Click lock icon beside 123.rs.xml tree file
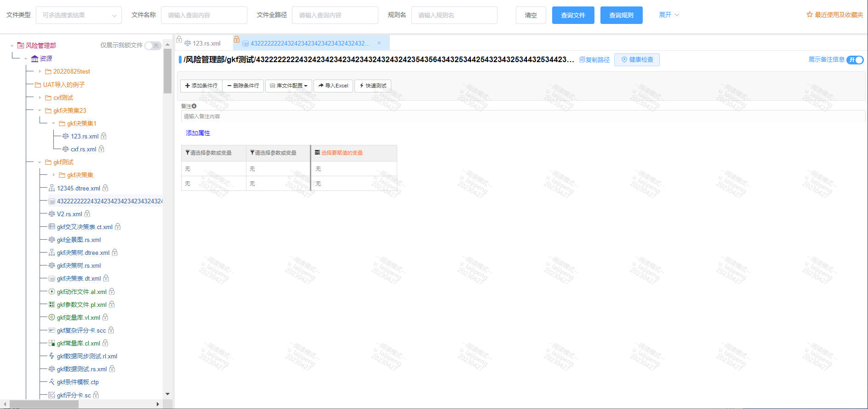Viewport: 868px width, 409px height. [104, 136]
